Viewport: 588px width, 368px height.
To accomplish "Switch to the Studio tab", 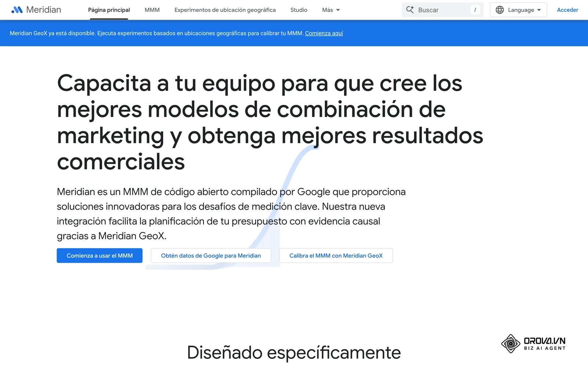I will (x=299, y=10).
